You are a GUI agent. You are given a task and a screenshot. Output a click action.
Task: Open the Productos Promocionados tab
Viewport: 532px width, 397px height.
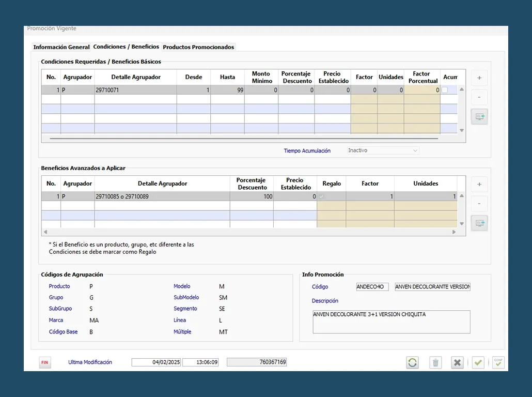point(198,47)
